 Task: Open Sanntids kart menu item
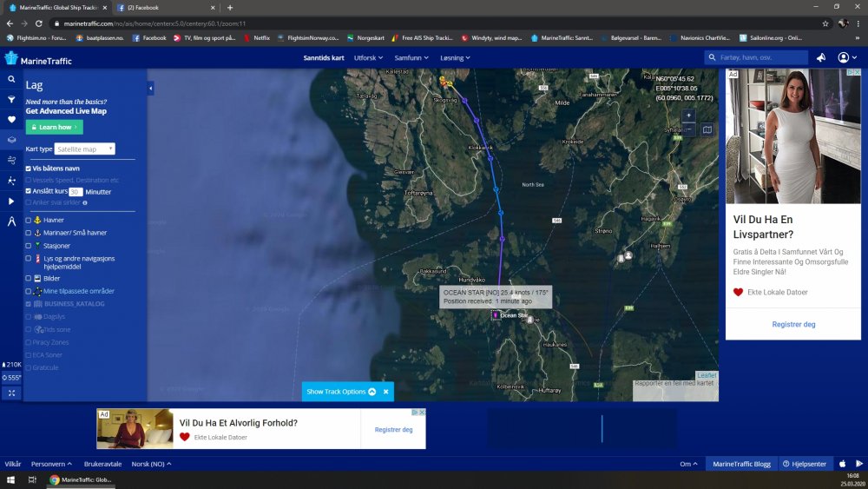coord(324,57)
